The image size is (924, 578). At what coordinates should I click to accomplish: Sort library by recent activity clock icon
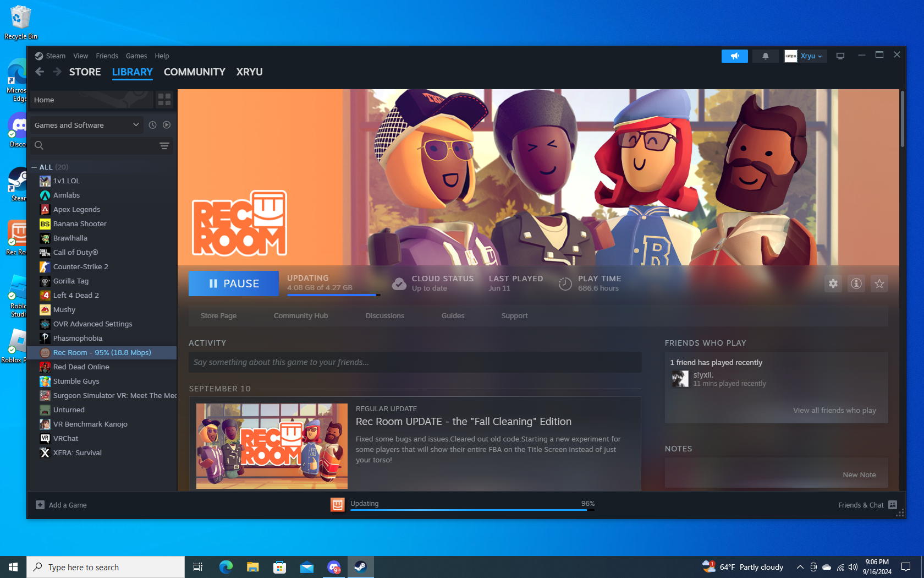click(x=153, y=125)
